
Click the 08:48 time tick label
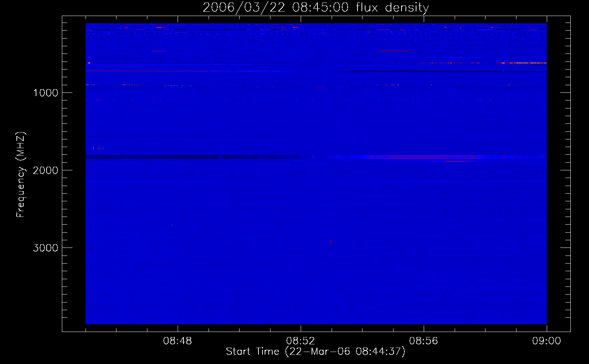tap(178, 341)
